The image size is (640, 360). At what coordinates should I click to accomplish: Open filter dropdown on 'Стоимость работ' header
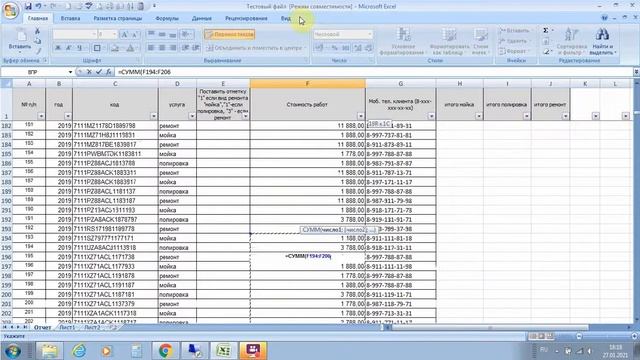pyautogui.click(x=360, y=116)
